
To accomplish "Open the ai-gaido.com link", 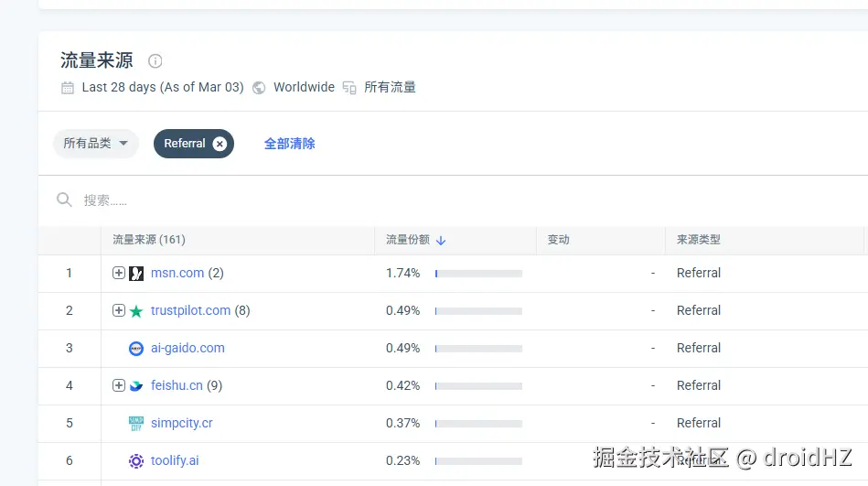I will click(x=188, y=348).
